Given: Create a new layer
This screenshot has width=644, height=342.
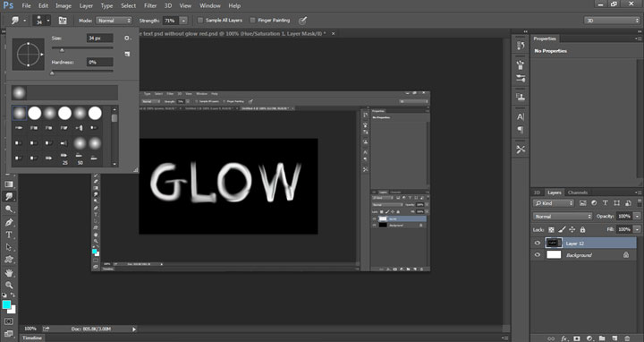Looking at the screenshot, I should pyautogui.click(x=614, y=338).
